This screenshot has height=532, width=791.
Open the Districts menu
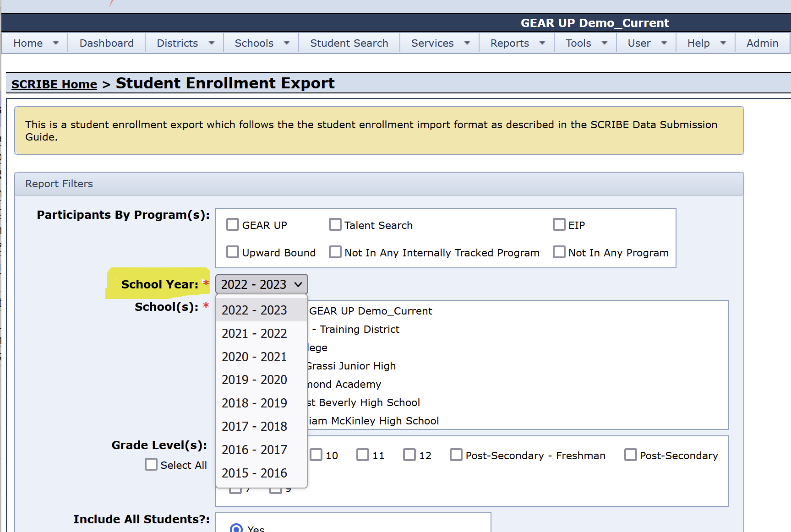185,43
